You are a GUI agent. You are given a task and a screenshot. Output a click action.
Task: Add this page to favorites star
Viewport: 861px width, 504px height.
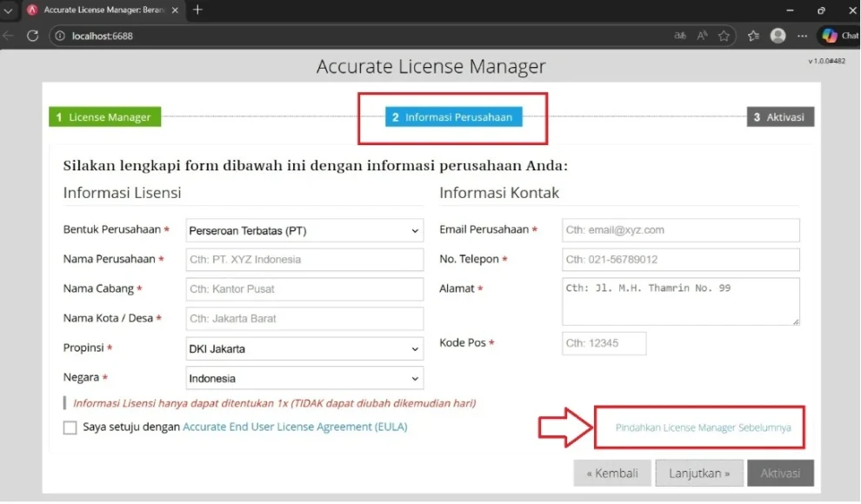[x=724, y=36]
